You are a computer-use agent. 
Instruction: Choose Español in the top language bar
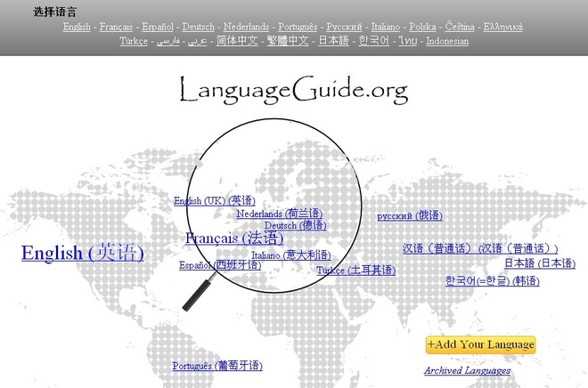tap(158, 27)
